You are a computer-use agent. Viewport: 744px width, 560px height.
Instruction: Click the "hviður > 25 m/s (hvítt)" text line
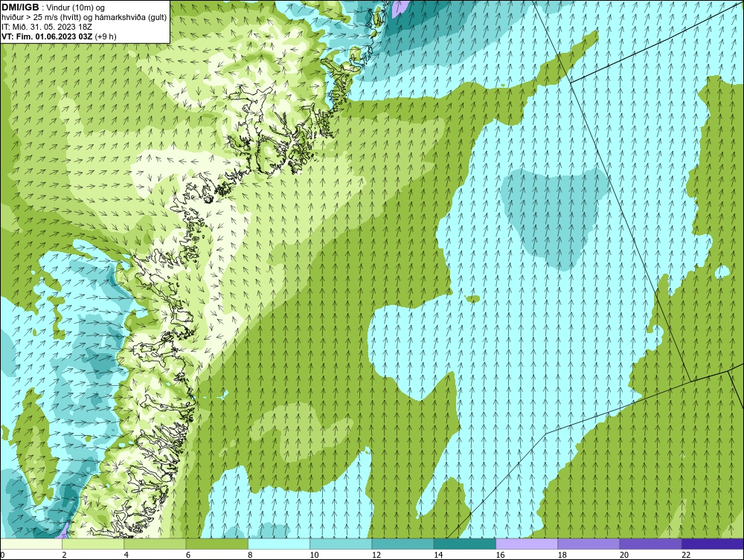click(39, 18)
